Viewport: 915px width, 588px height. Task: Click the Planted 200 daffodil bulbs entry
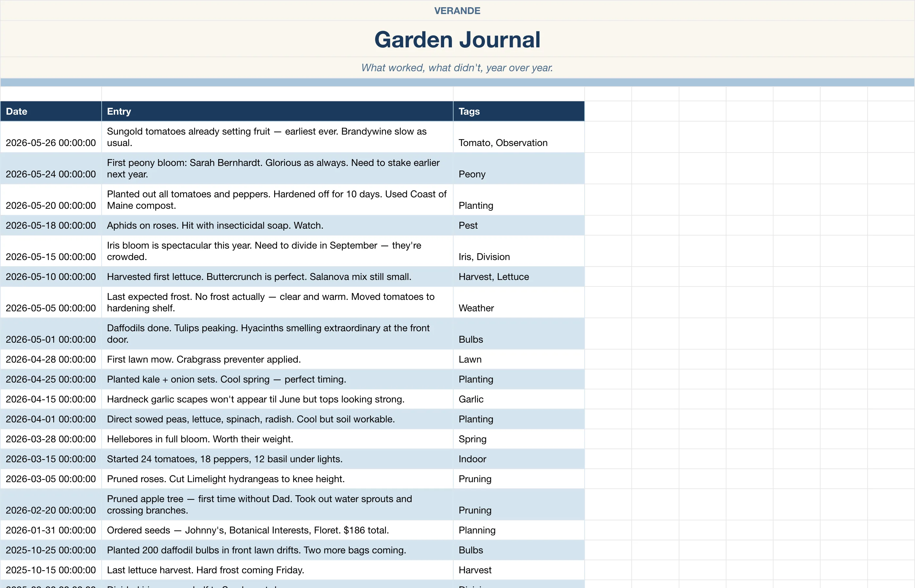pyautogui.click(x=277, y=550)
